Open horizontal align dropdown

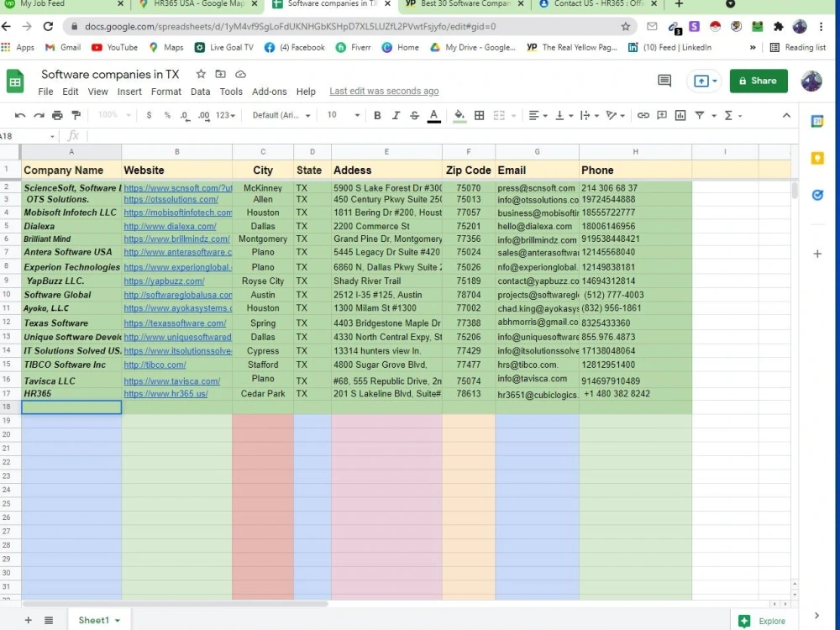[538, 115]
